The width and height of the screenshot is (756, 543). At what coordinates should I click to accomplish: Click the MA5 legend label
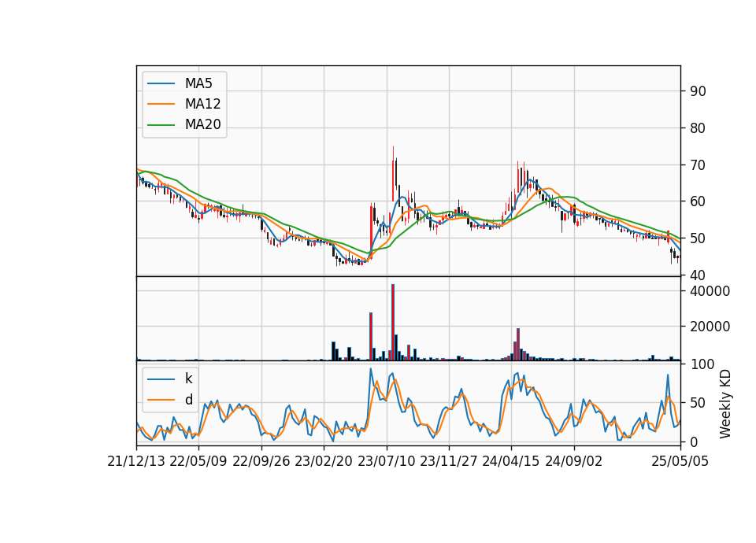[x=198, y=83]
